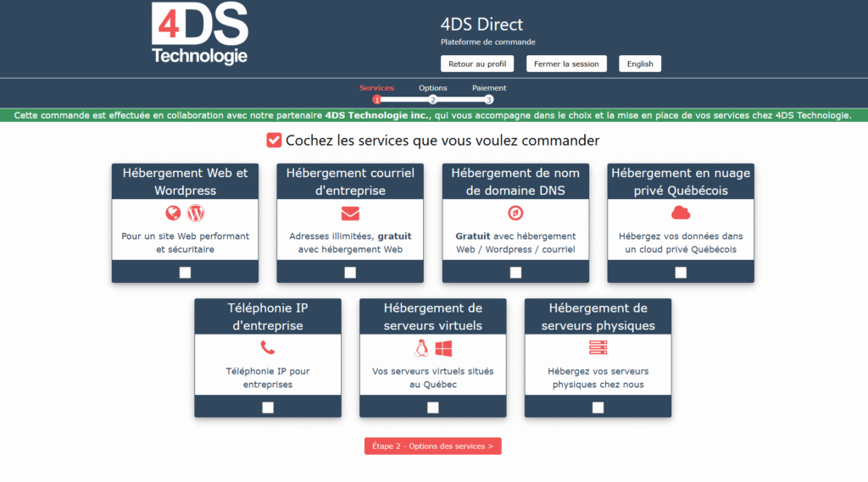Select the Téléphonie IP d'entreprise checkbox
The image size is (868, 482).
[x=268, y=407]
